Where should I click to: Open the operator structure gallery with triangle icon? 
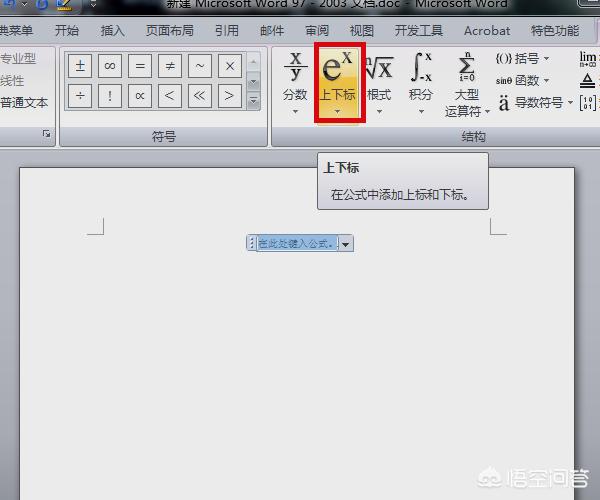point(588,80)
